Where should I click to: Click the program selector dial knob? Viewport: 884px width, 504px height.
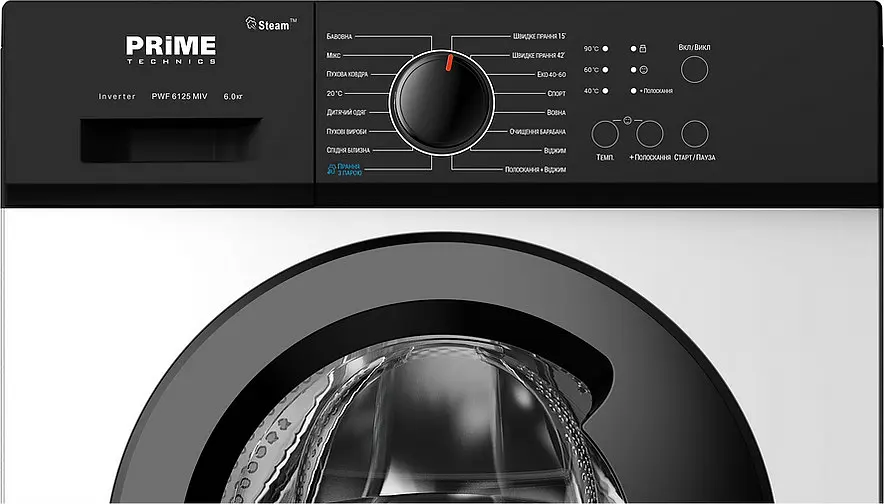(442, 103)
